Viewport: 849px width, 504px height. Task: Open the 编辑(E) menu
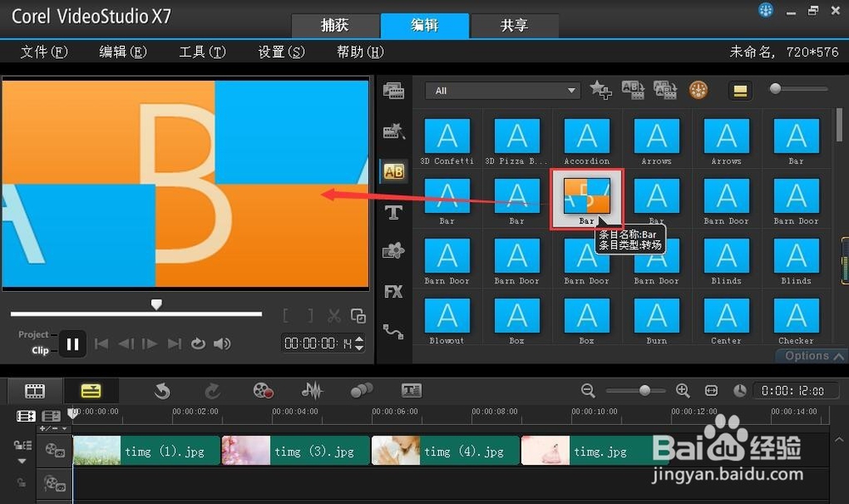click(123, 52)
